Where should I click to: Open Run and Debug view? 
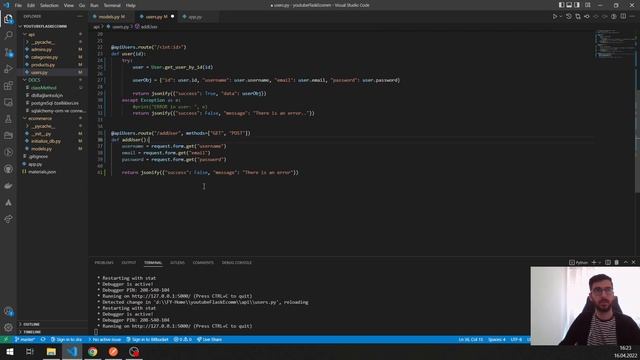(8, 69)
